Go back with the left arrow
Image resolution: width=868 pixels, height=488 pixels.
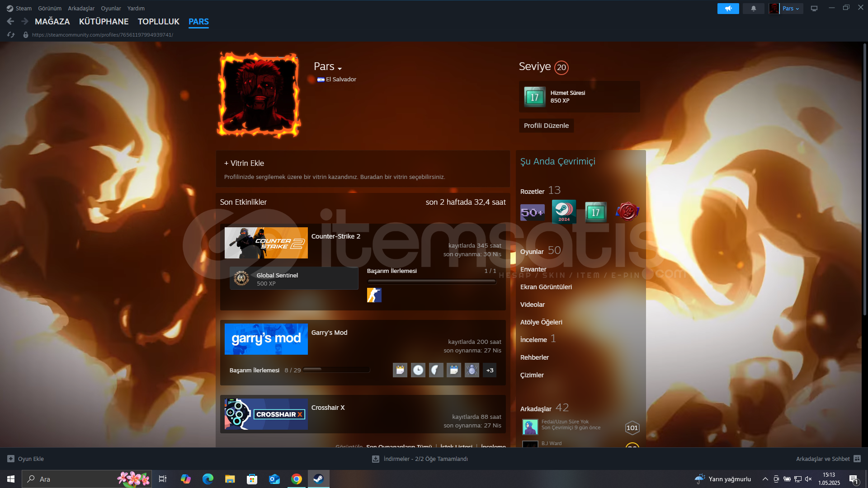pos(11,21)
